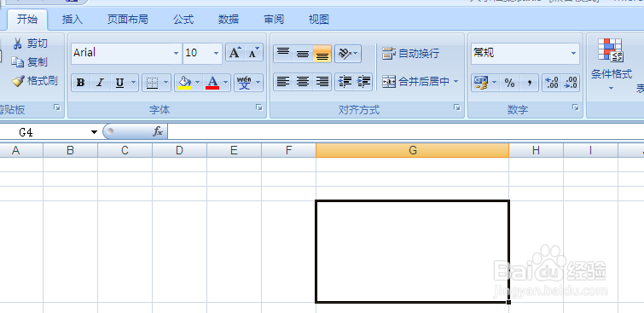This screenshot has height=313, width=644.
Task: Select the Format Painter (格式刷) brush
Action: pyautogui.click(x=18, y=81)
